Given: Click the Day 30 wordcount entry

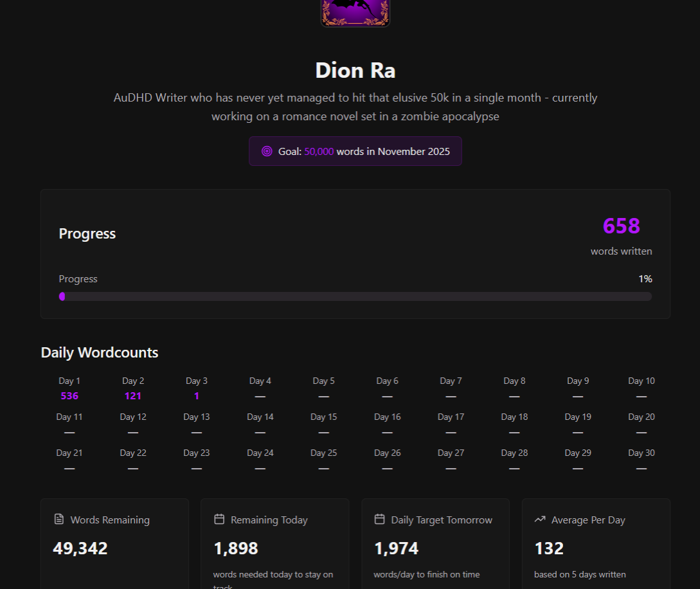Looking at the screenshot, I should click(x=641, y=468).
